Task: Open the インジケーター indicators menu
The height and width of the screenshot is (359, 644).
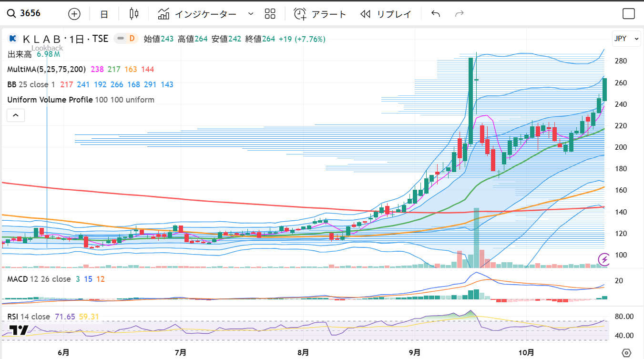Action: (x=197, y=14)
